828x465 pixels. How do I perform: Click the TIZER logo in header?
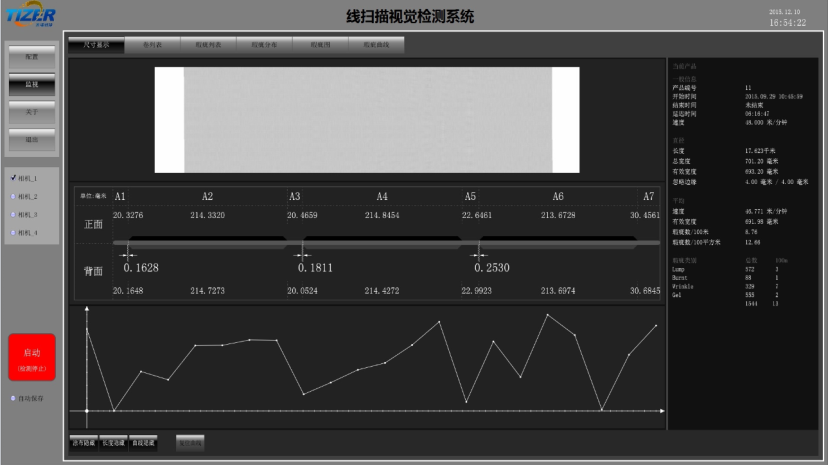[x=30, y=15]
